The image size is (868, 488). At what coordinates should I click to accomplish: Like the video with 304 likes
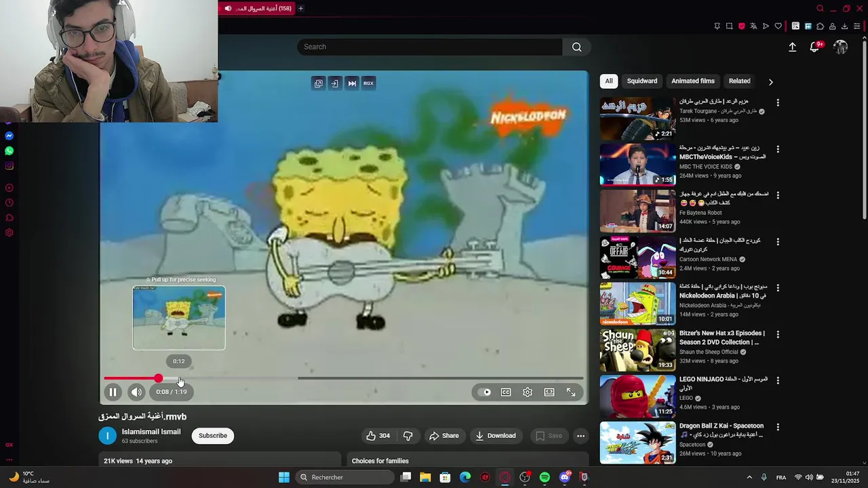pyautogui.click(x=378, y=436)
